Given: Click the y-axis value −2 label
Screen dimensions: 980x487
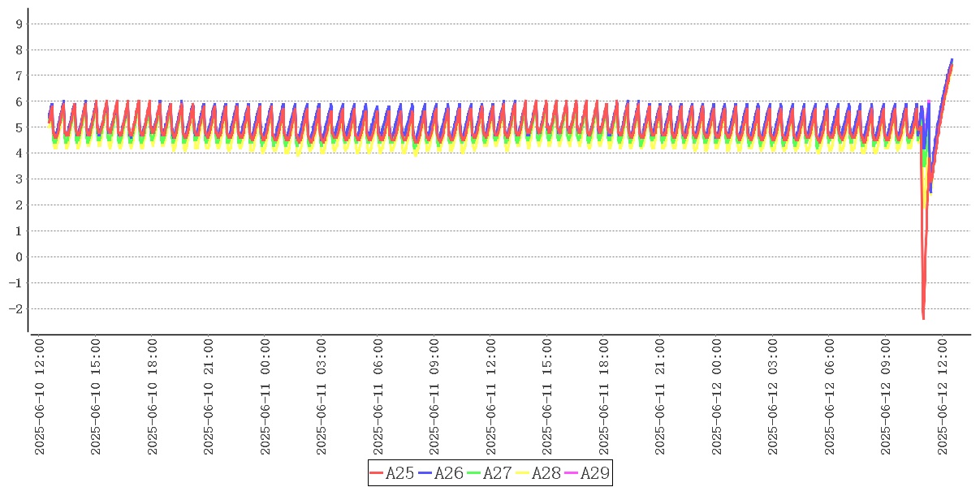Looking at the screenshot, I should click(15, 309).
